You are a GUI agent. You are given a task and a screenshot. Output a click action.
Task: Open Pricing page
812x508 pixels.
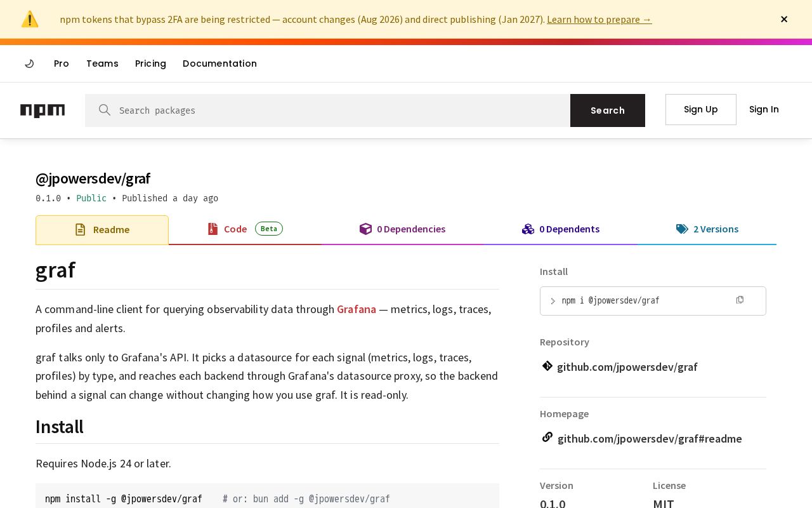pyautogui.click(x=150, y=63)
